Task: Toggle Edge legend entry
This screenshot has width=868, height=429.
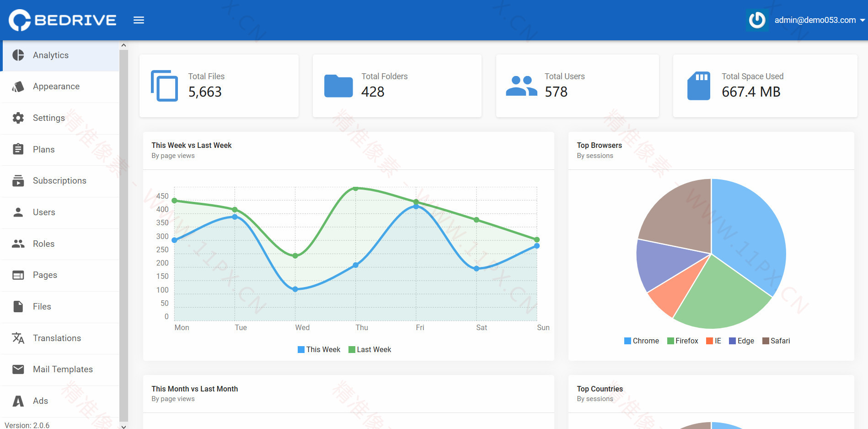Action: click(x=741, y=341)
